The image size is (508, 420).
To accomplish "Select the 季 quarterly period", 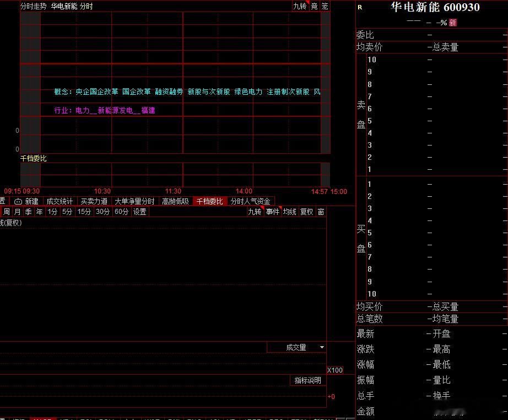I will pos(29,212).
